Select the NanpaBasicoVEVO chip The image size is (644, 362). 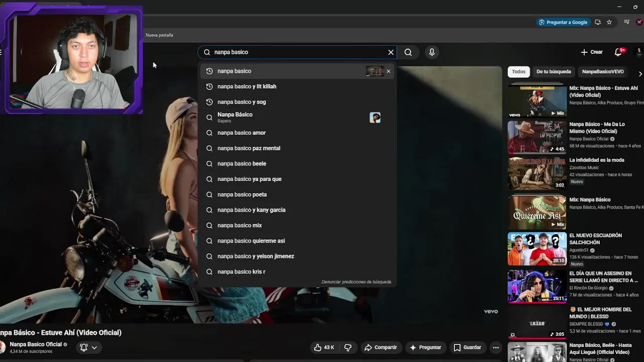click(603, 71)
